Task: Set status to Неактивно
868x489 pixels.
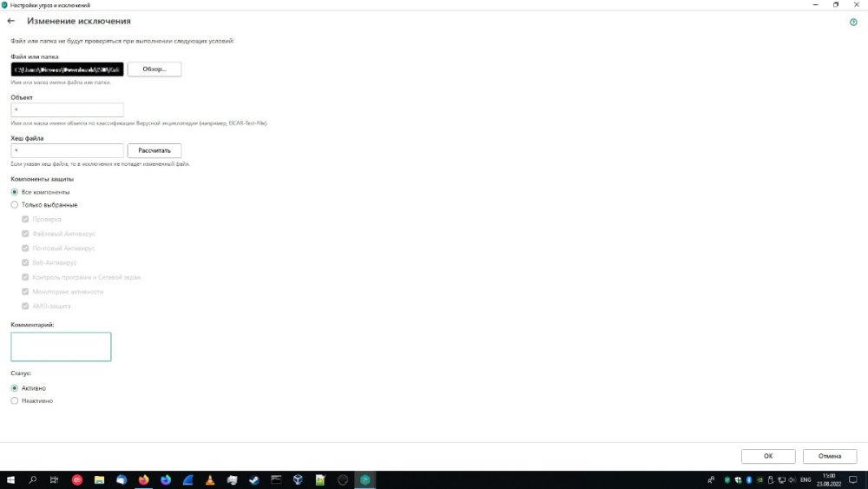Action: (x=15, y=401)
